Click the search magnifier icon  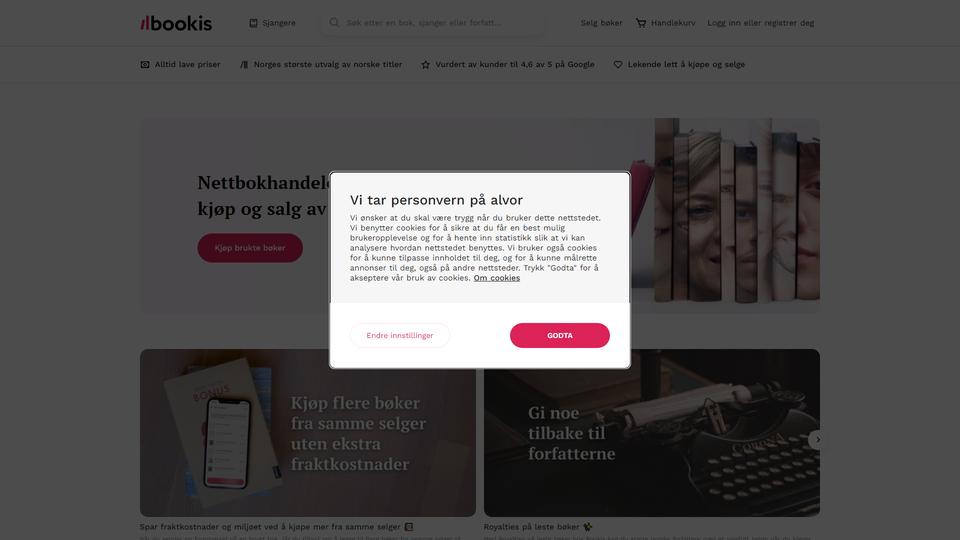(x=334, y=23)
